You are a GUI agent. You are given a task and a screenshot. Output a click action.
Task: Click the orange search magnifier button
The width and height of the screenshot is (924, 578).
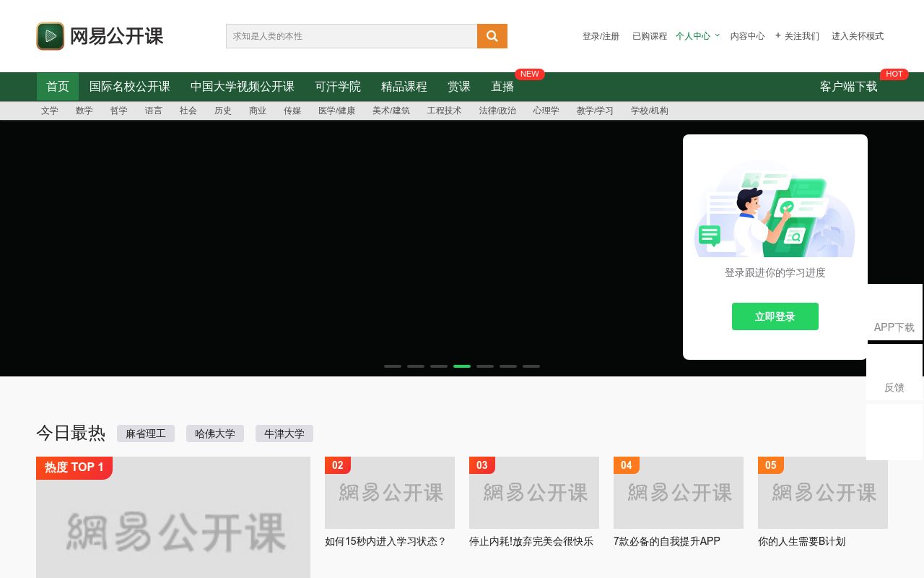pos(492,36)
